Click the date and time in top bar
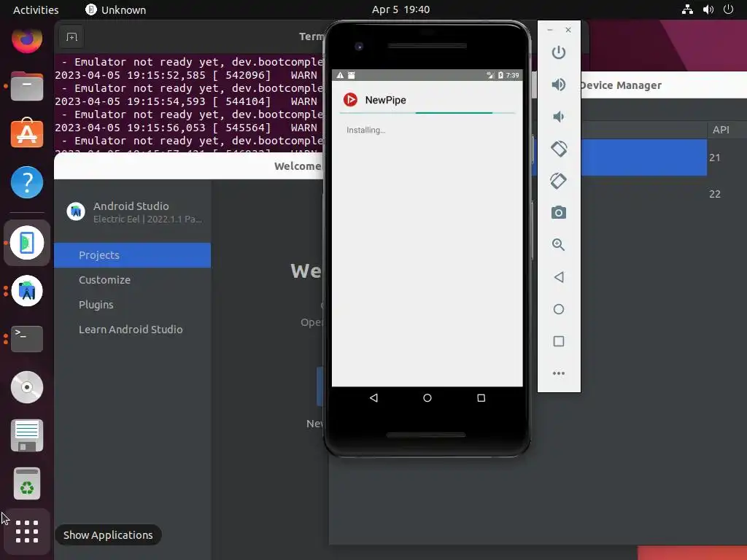 point(400,9)
